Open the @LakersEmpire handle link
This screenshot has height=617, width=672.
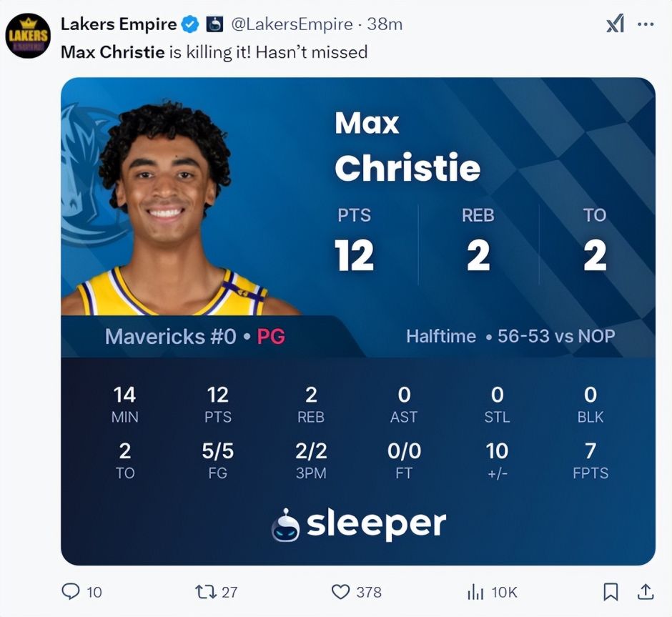[292, 24]
